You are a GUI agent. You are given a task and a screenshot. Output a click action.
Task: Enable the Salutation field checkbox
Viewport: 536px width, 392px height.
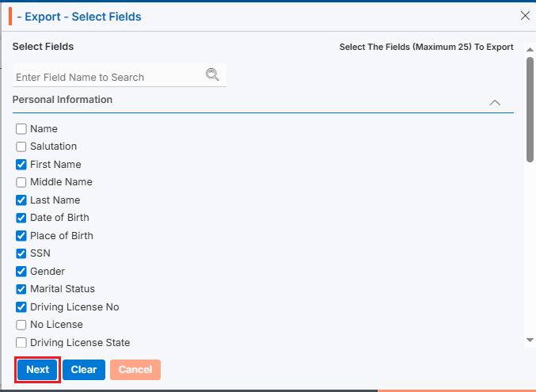tap(21, 147)
